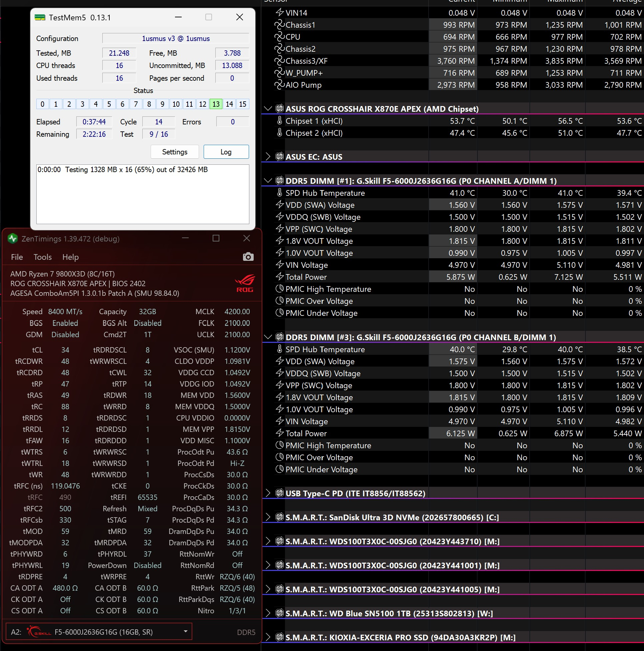Open the A2 DIMM selector dropdown in ZenTimings
Image resolution: width=644 pixels, height=651 pixels.
pyautogui.click(x=99, y=632)
